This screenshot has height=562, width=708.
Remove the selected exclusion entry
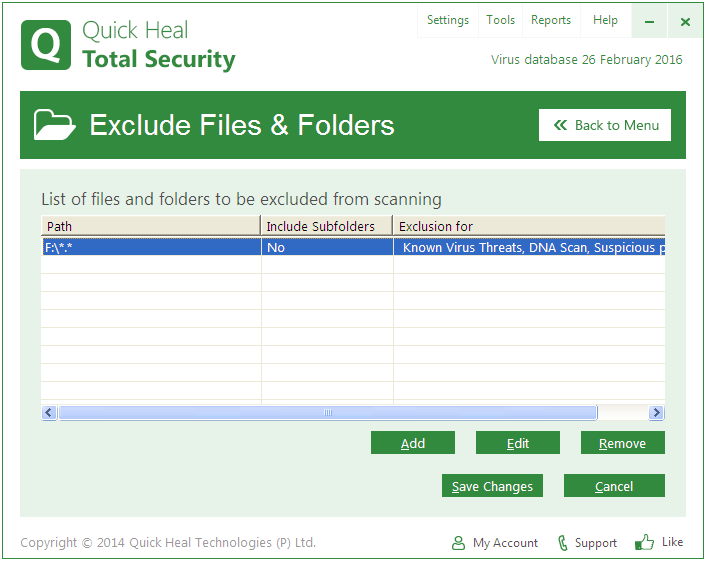coord(622,443)
